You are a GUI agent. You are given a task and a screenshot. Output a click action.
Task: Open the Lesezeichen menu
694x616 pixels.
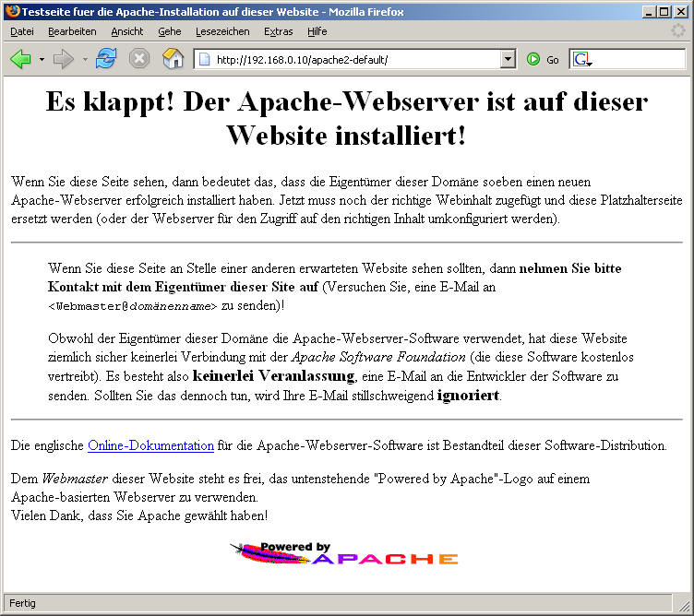221,31
